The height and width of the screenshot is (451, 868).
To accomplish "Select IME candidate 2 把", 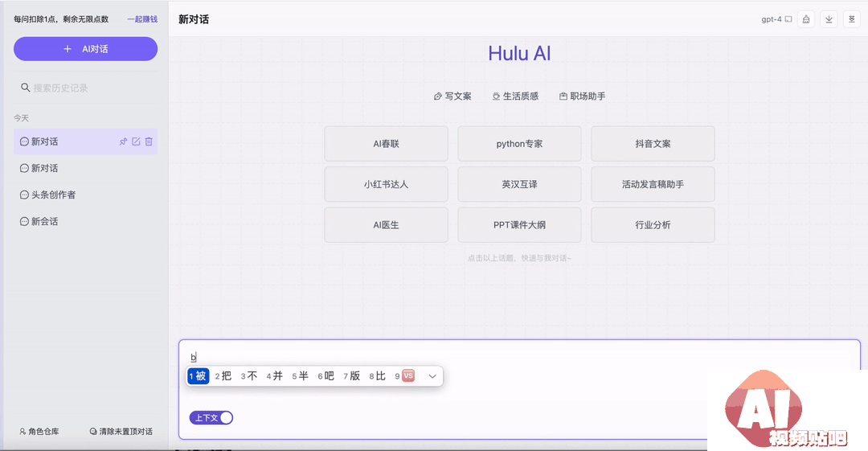I will (x=223, y=376).
